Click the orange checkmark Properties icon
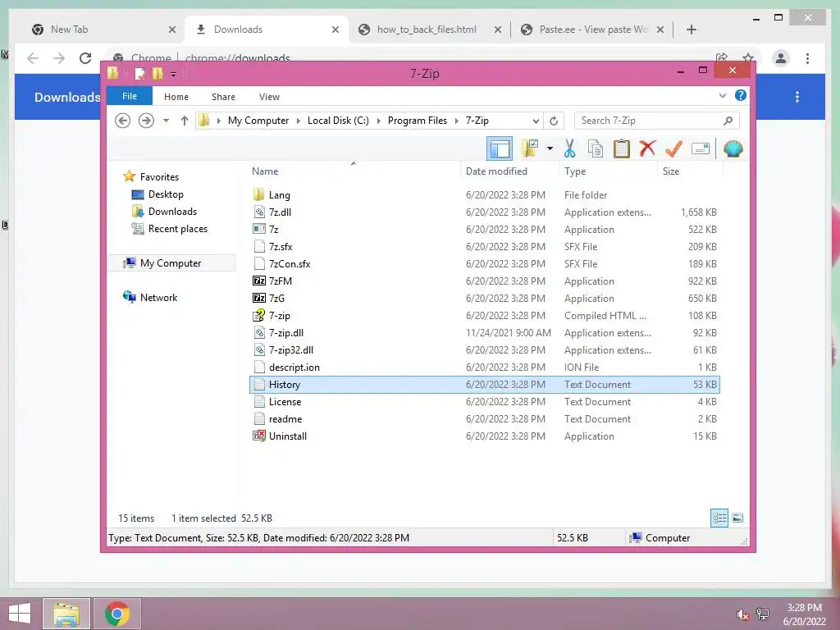The width and height of the screenshot is (840, 630). 673,148
